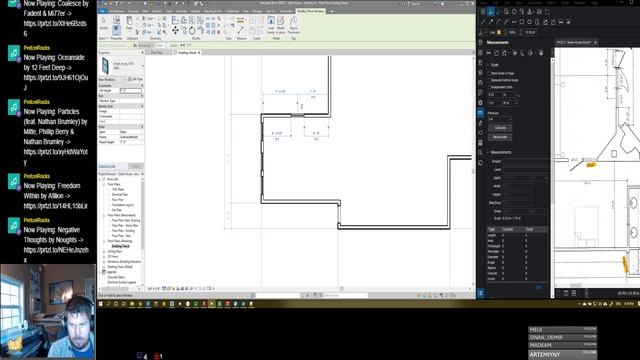Select the Align tool in Modify panel
640x360 pixels.
click(175, 20)
